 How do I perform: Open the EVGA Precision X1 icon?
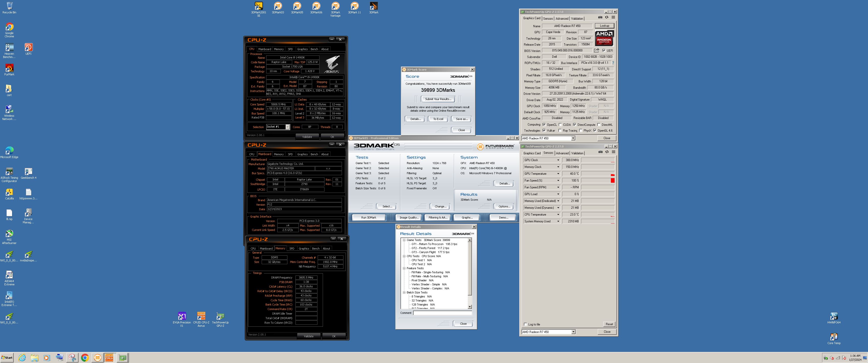182,320
